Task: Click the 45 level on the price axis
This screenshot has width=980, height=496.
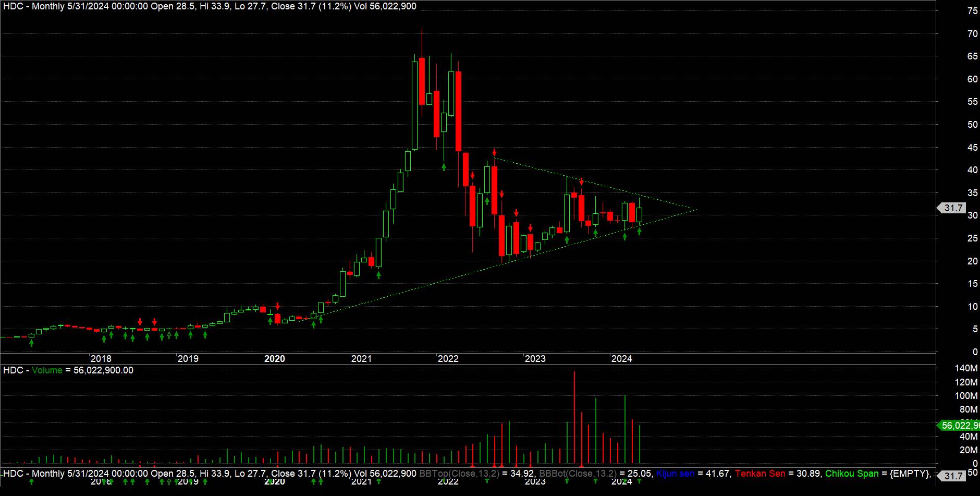Action: click(972, 148)
